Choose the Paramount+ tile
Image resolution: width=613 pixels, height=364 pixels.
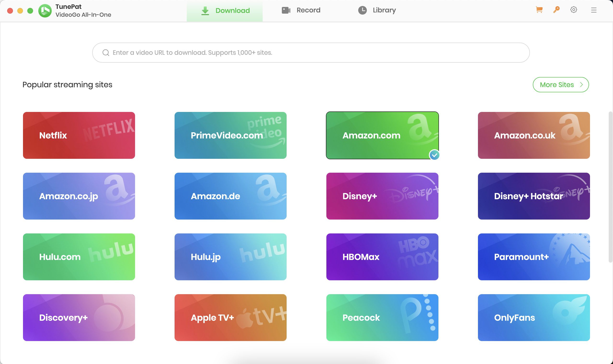coord(534,257)
